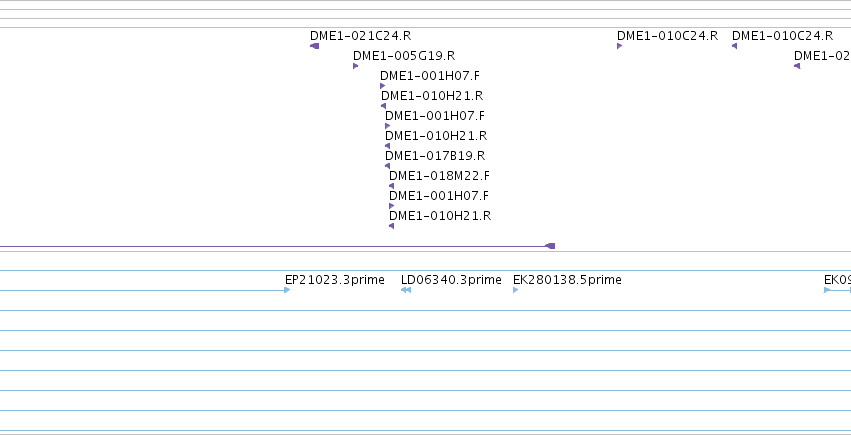Select DME1-010C24.R label above right-pointing arrow

[x=668, y=36]
